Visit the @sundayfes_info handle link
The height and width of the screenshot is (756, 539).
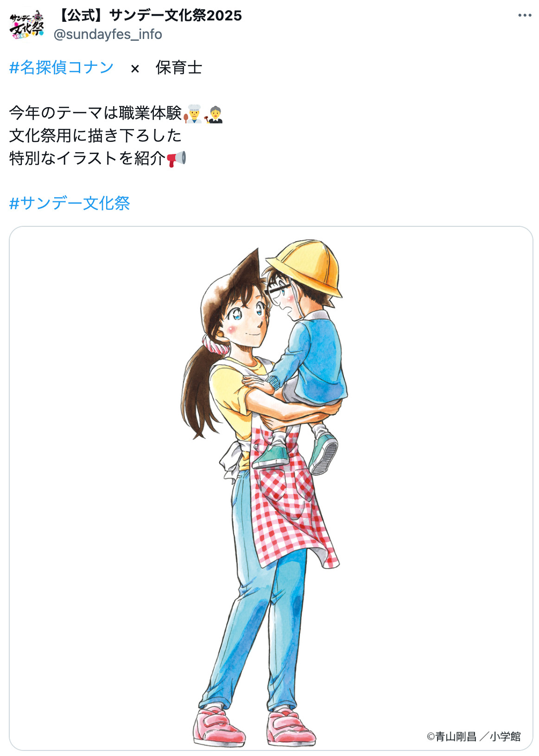[x=108, y=34]
